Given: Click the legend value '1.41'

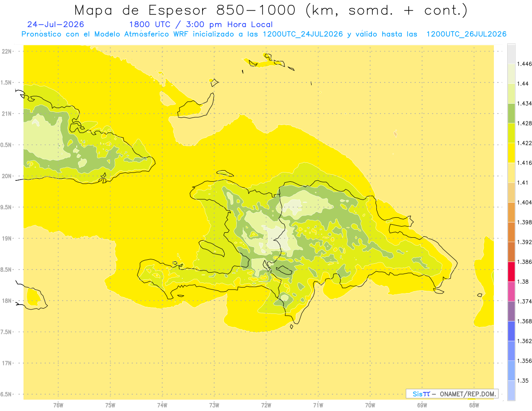Looking at the screenshot, I should pyautogui.click(x=523, y=183).
